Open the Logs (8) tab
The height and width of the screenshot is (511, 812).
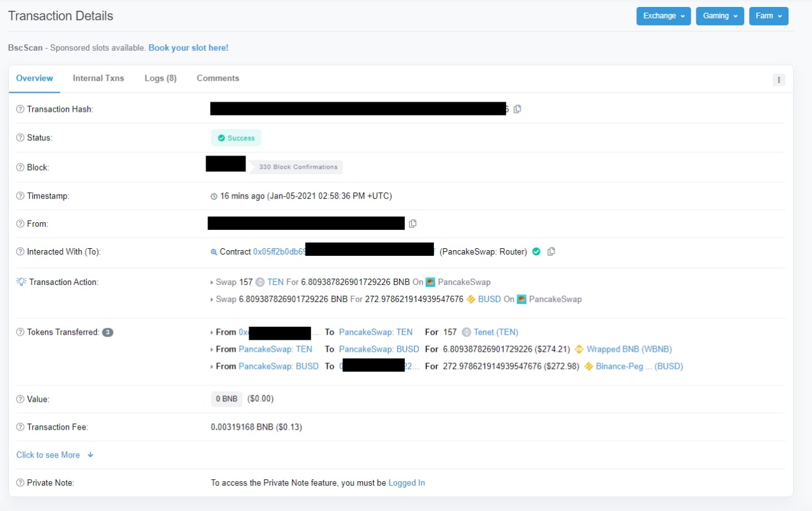pos(160,78)
